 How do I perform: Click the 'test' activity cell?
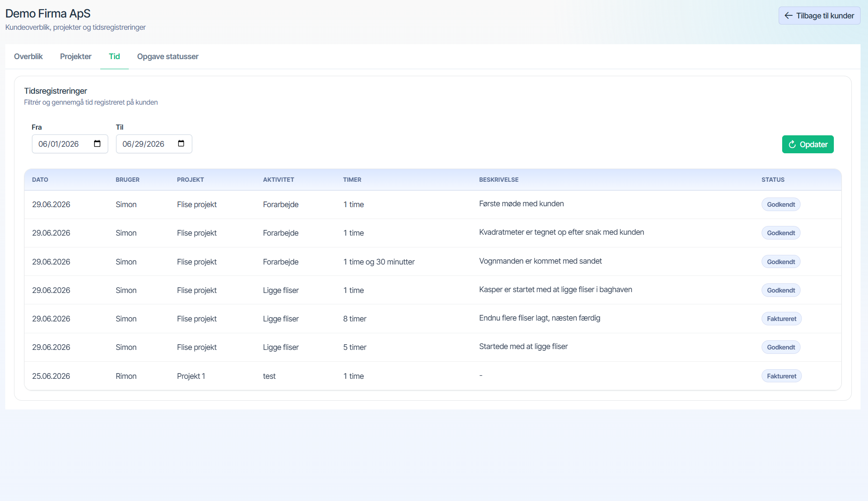coord(269,376)
